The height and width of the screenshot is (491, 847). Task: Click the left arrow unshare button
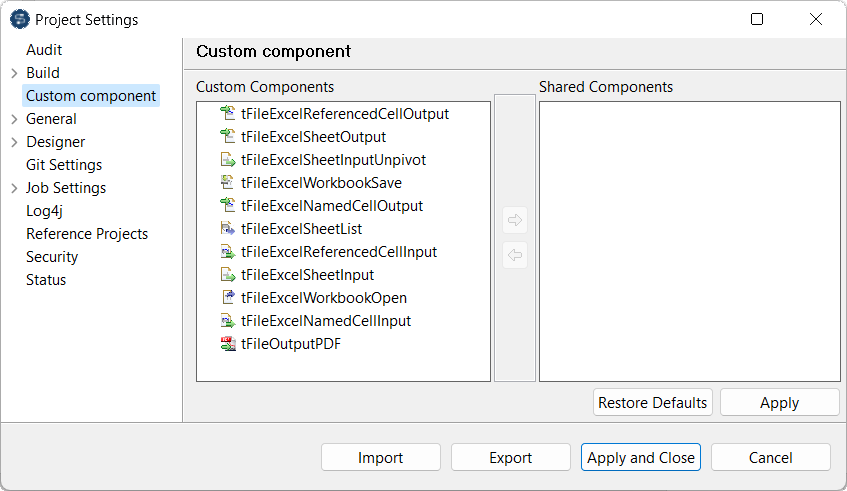click(516, 256)
